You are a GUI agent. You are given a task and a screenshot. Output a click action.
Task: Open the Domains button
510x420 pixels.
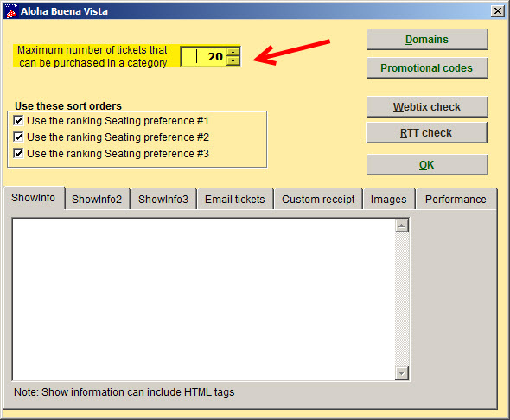click(427, 40)
